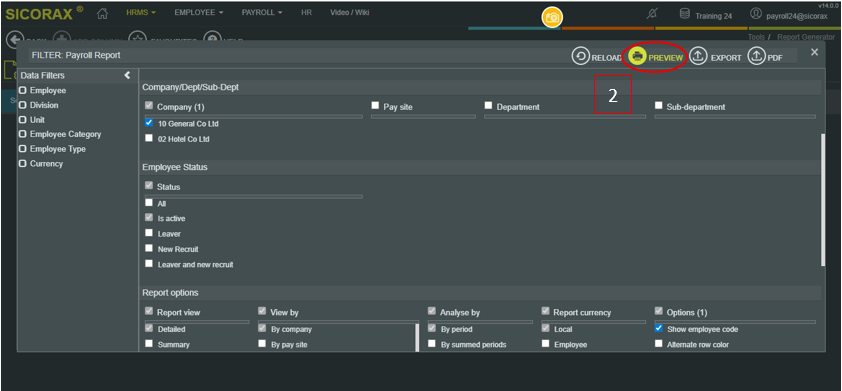Toggle the Analyse by checkbox

(432, 312)
